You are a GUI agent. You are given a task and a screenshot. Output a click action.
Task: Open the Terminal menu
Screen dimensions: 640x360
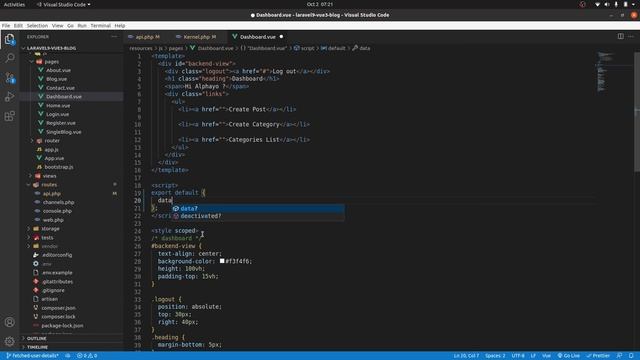point(100,25)
